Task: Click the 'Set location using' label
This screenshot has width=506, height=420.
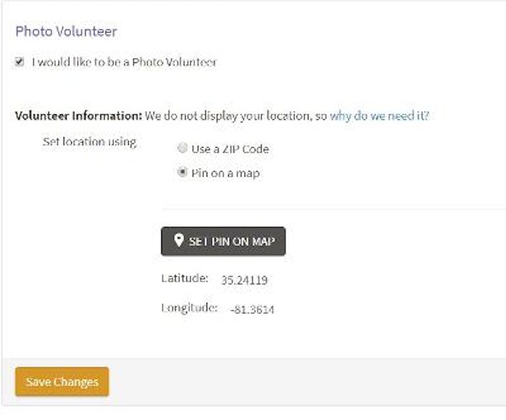Action: [89, 142]
